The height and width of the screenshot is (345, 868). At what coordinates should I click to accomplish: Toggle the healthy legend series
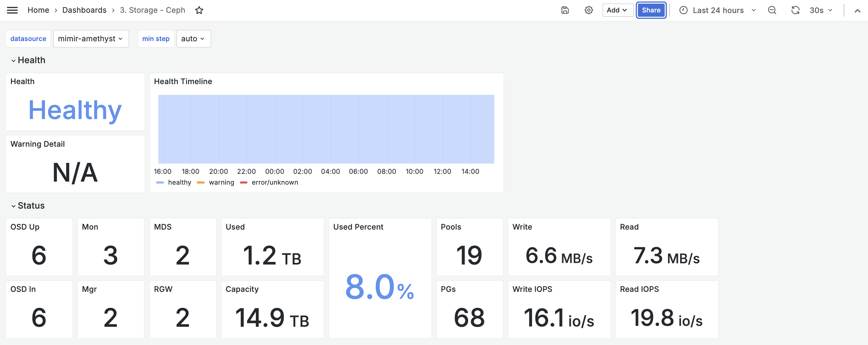tap(179, 183)
